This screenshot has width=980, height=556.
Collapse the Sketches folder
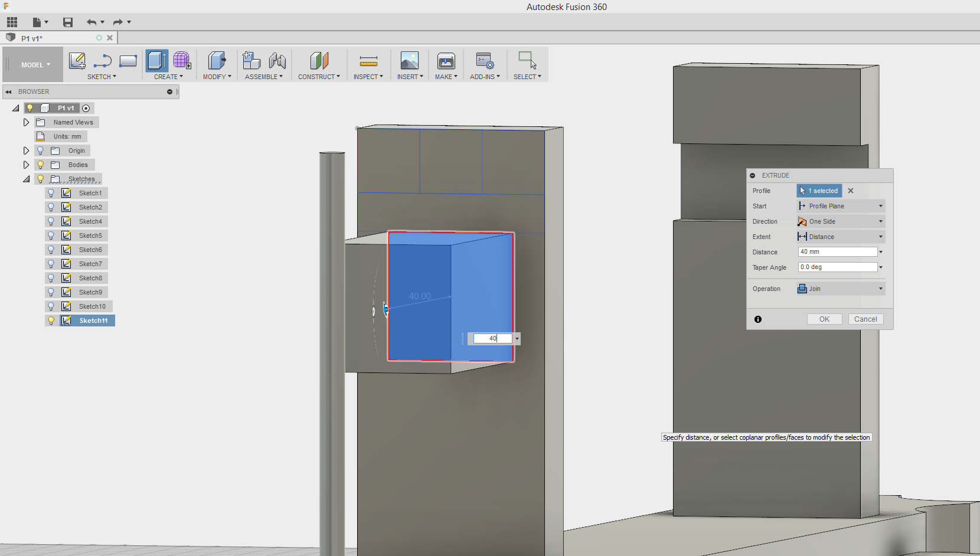(x=26, y=179)
